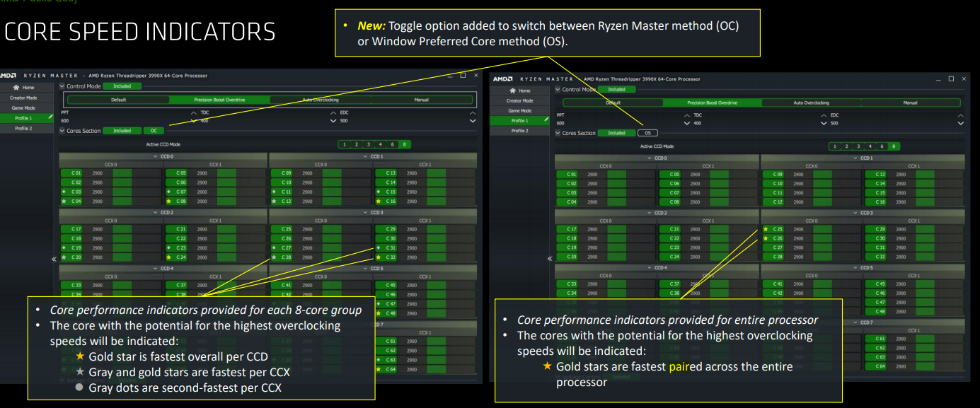Click the gold star beside C 26, right window

(x=766, y=238)
